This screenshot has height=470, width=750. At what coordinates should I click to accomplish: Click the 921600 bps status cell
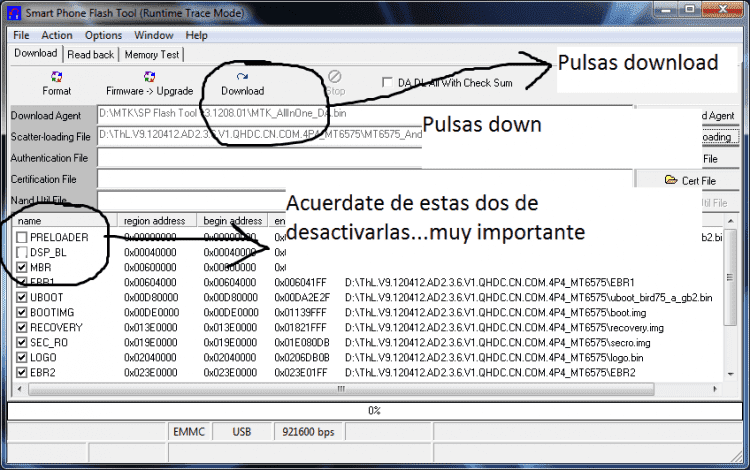click(x=309, y=432)
